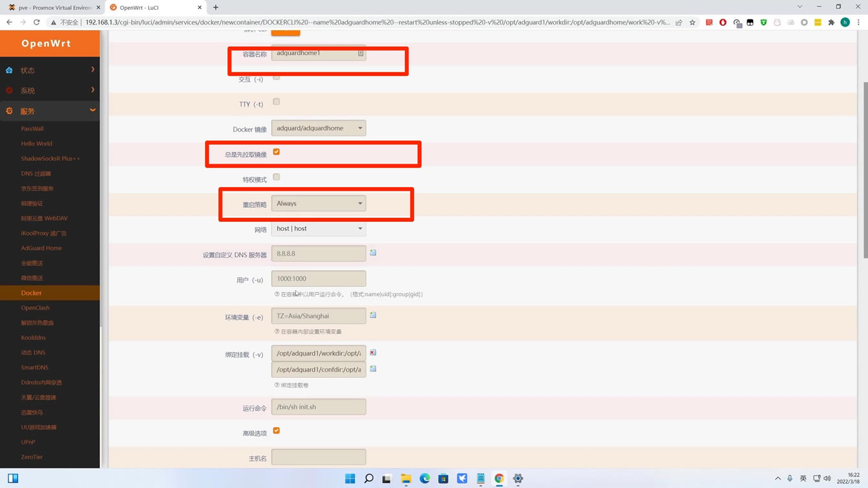Open the Settings gear in the taskbar
This screenshot has width=868, height=488.
(518, 478)
